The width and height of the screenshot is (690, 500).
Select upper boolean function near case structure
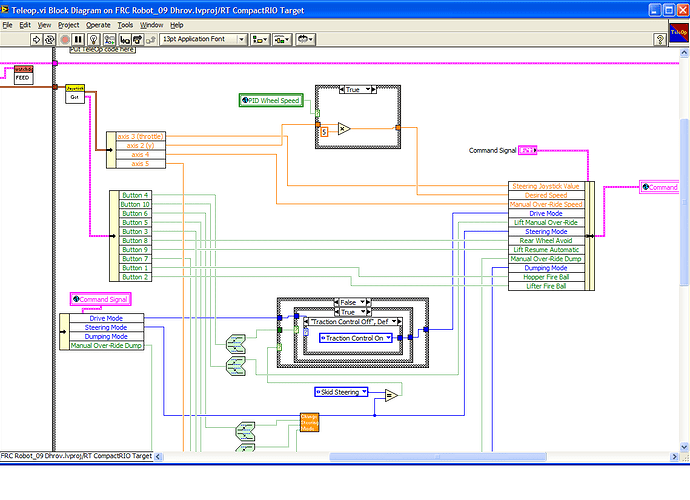[236, 344]
